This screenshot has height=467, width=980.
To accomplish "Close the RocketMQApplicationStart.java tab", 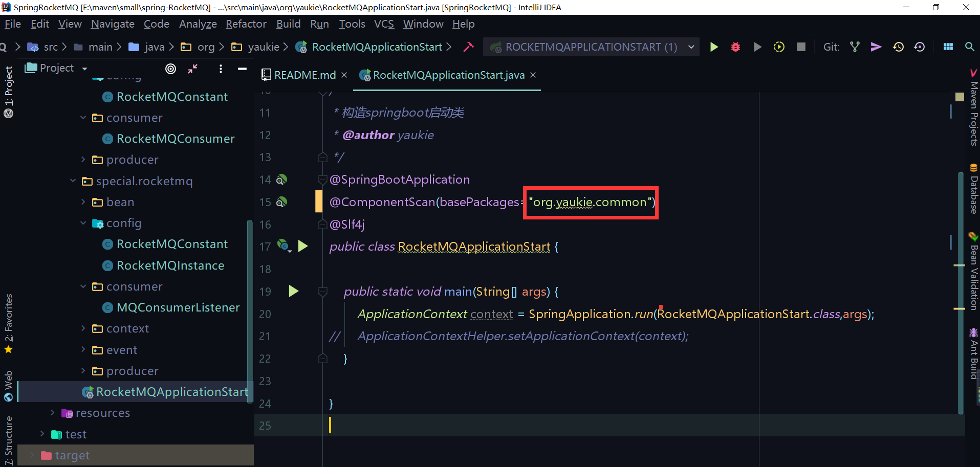I will (x=533, y=75).
